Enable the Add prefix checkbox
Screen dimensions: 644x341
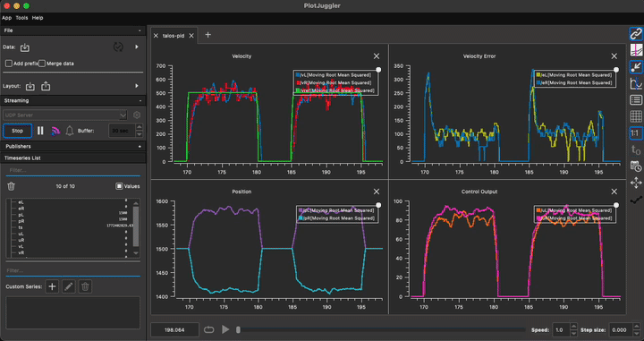tap(9, 64)
